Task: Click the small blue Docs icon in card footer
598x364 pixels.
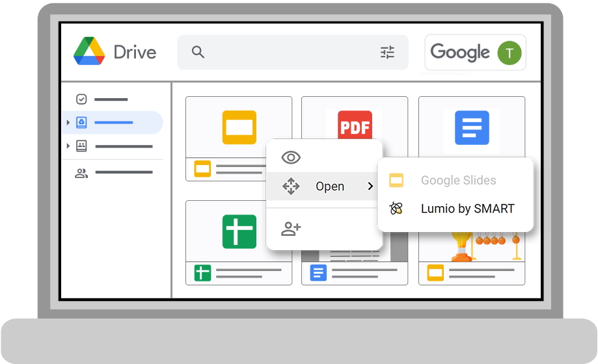Action: coord(318,273)
